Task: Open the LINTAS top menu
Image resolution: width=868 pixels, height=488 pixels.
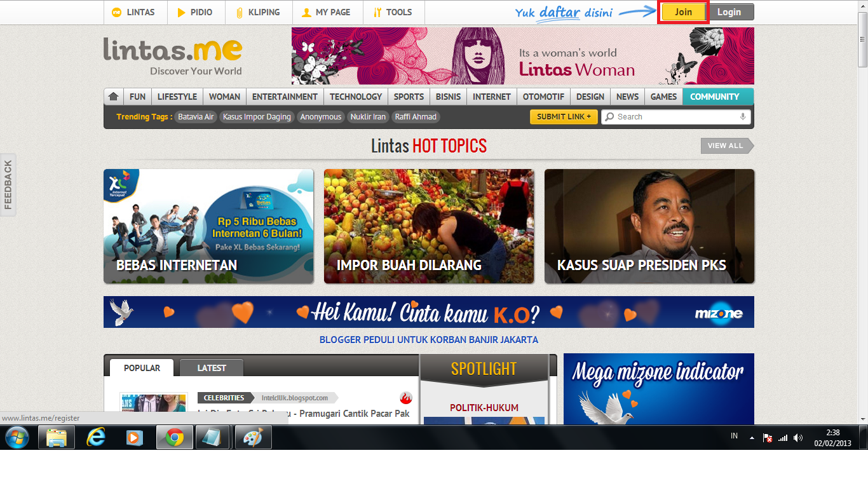Action: click(x=135, y=12)
